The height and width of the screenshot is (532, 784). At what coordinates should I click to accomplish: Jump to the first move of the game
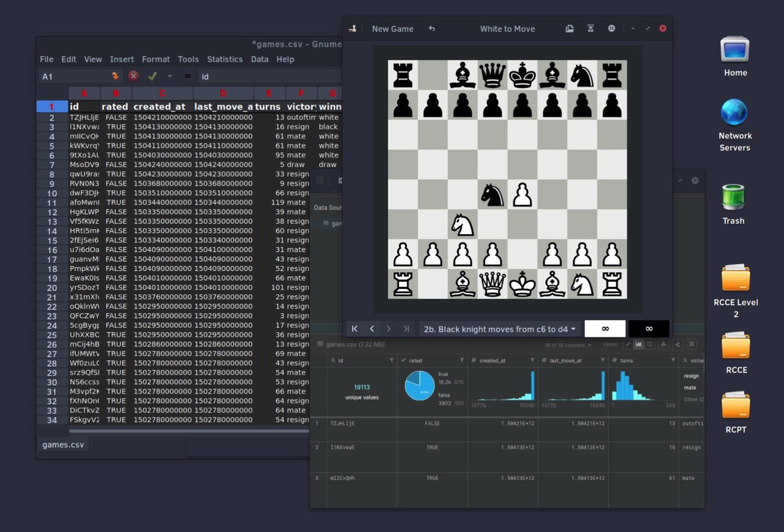pos(354,329)
